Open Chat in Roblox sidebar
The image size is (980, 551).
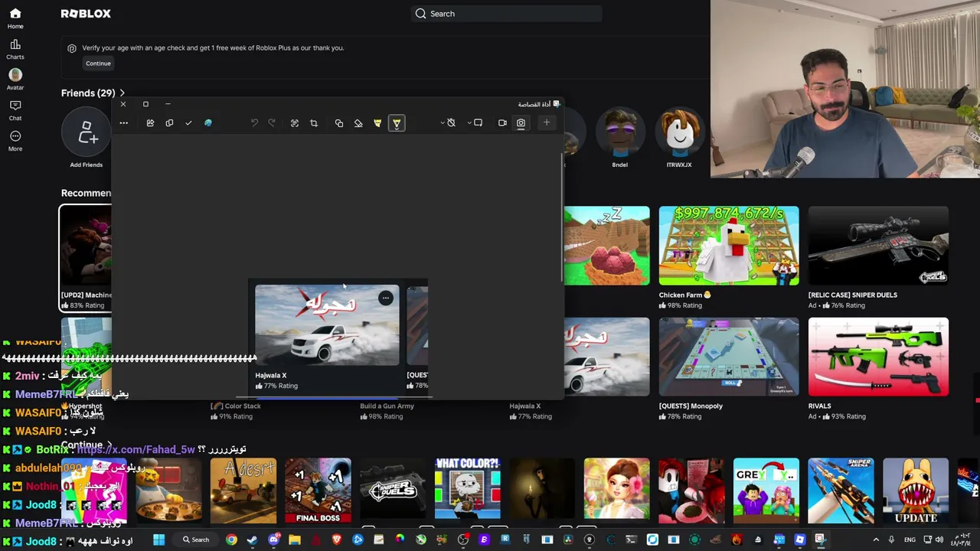pos(15,110)
